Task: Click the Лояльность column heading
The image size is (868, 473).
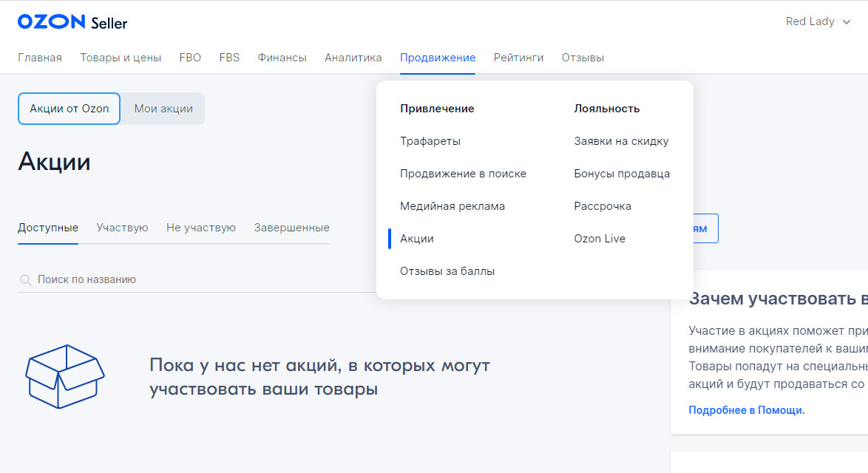Action: click(x=607, y=109)
